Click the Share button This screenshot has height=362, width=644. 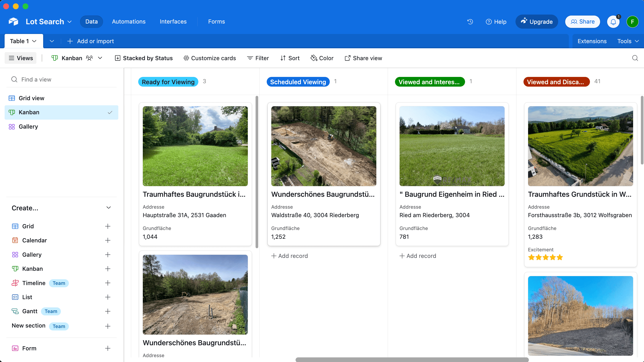click(582, 22)
